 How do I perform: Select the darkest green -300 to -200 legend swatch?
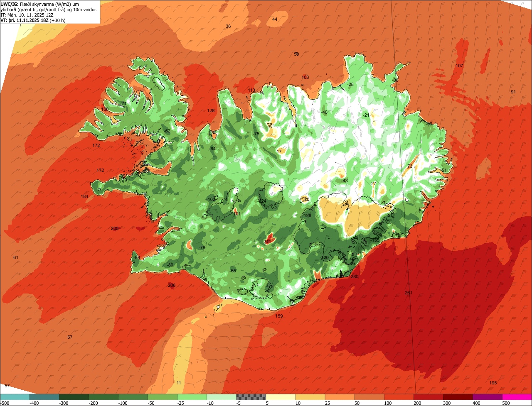74,397
